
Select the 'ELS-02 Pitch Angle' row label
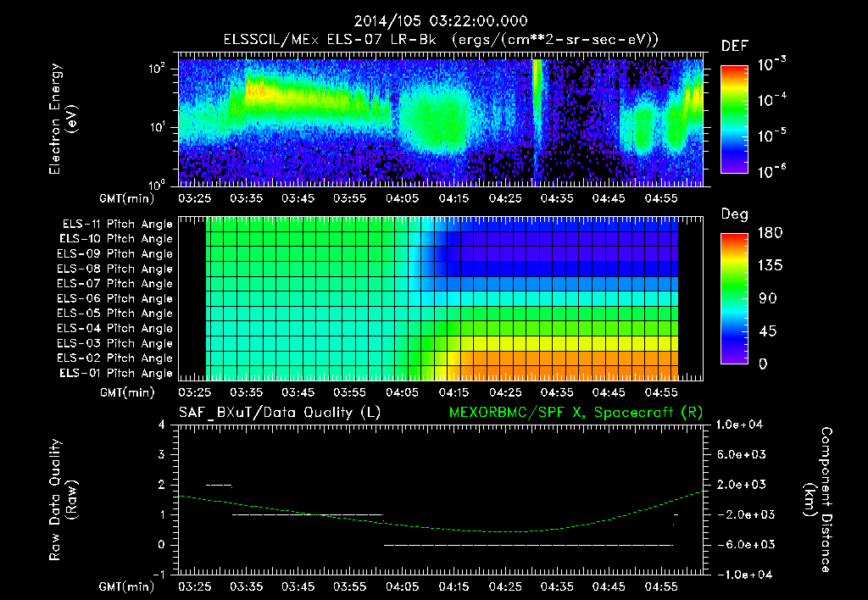(114, 358)
